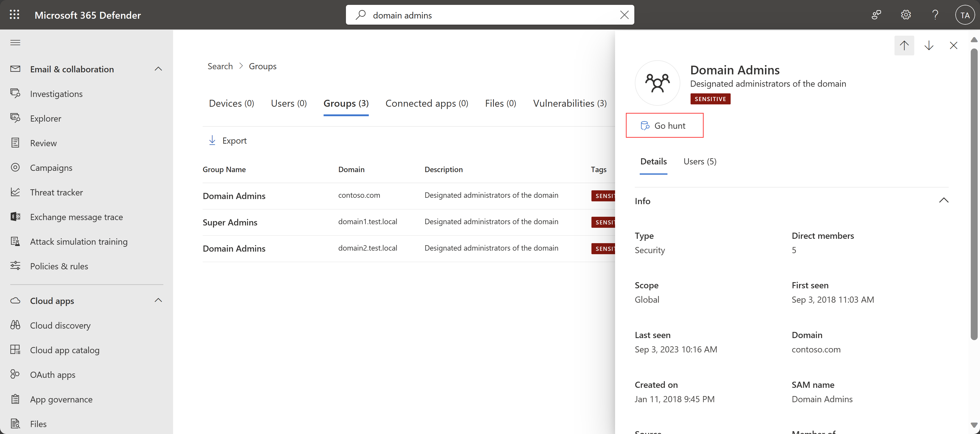Open the Investigations panel
The width and height of the screenshot is (980, 434).
coord(56,93)
